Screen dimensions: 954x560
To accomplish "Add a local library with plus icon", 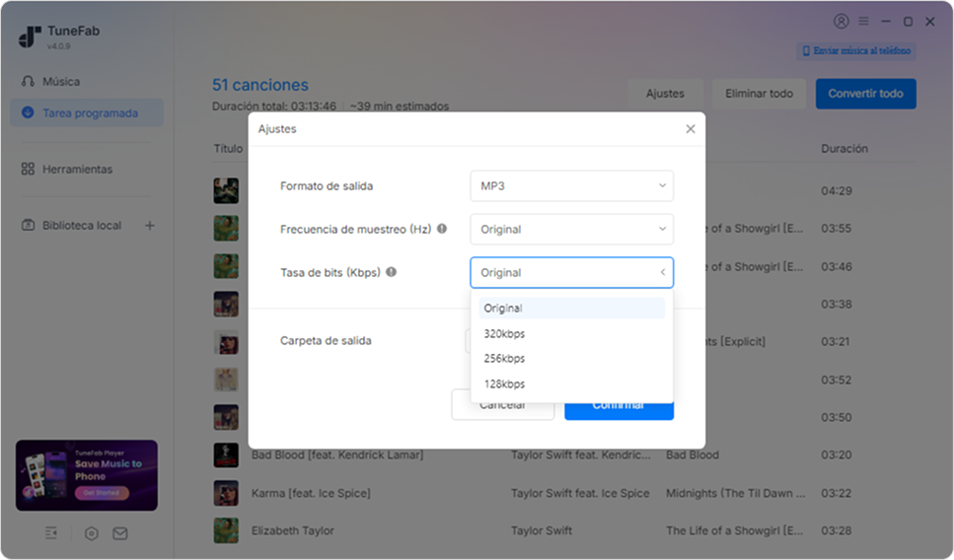I will (150, 226).
